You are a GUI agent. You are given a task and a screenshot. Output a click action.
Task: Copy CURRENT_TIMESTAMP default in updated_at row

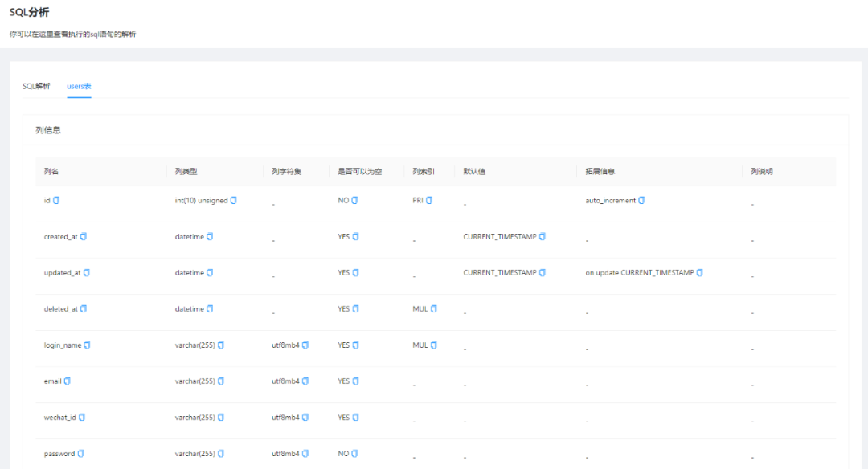[x=542, y=273]
